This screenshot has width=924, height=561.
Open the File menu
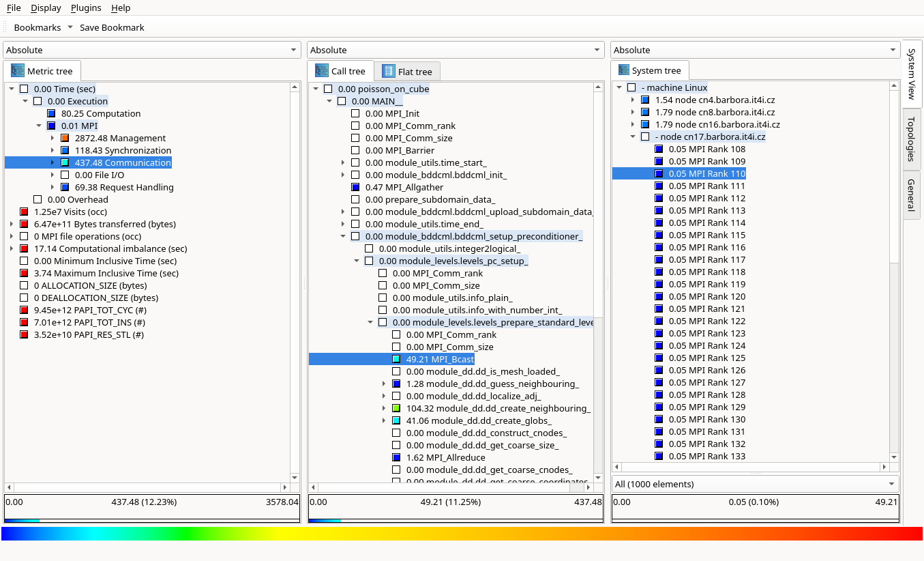tap(14, 8)
